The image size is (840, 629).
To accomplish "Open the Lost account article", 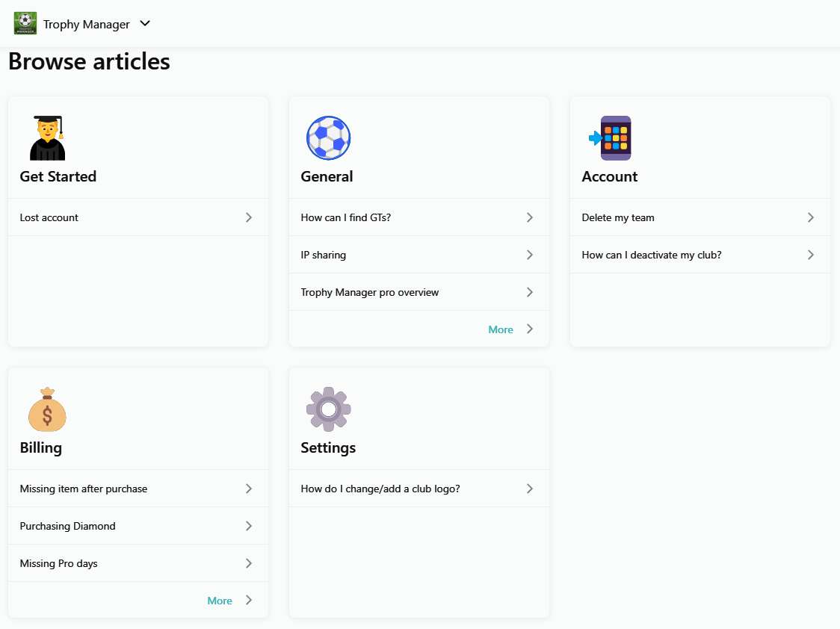I will [138, 217].
